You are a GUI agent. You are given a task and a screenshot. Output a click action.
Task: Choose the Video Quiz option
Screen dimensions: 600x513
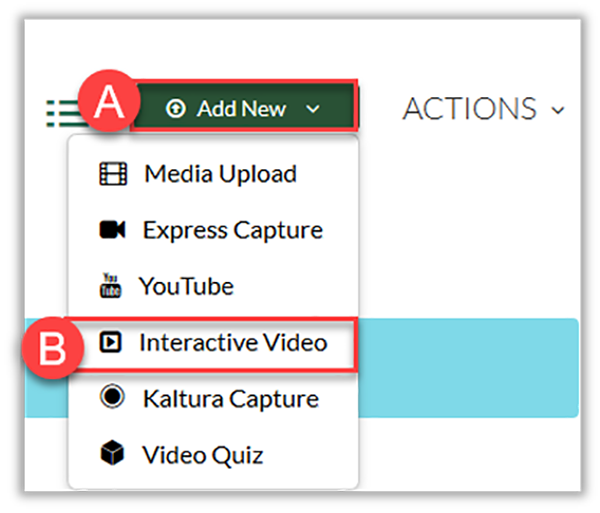pos(202,456)
